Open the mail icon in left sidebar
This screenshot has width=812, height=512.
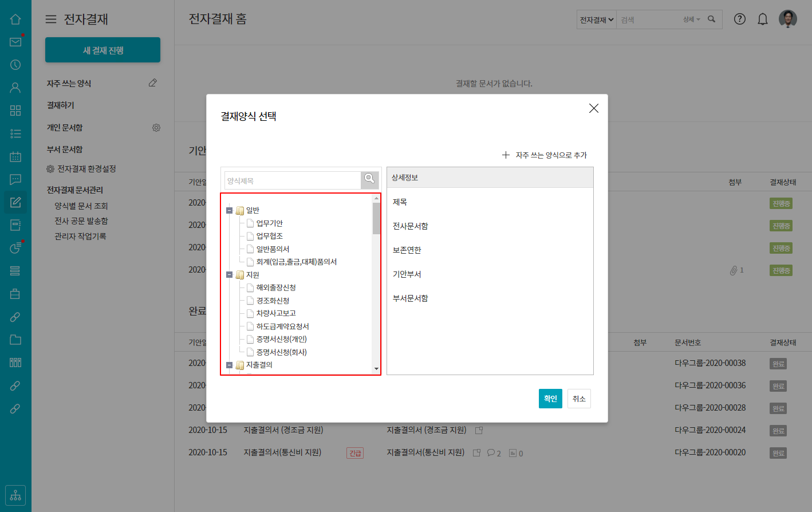point(15,42)
